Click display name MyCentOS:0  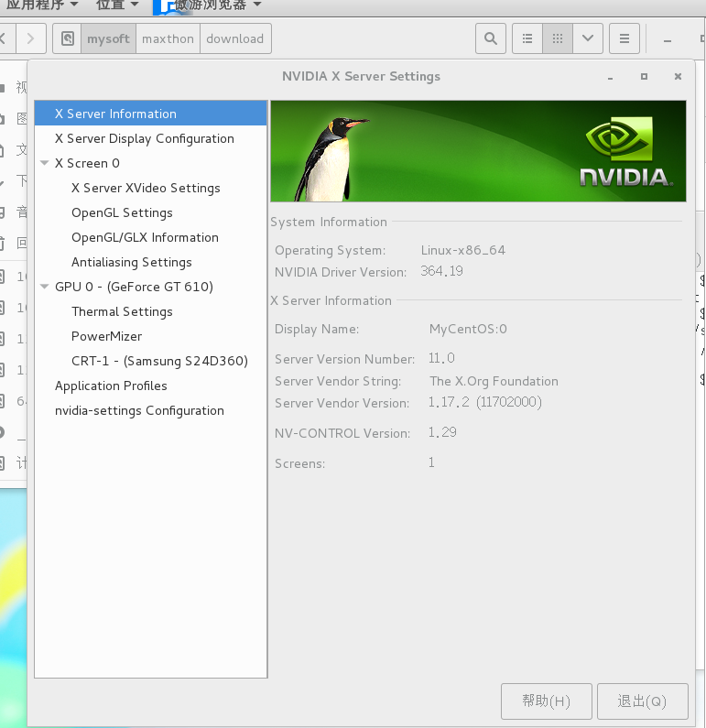click(x=468, y=329)
